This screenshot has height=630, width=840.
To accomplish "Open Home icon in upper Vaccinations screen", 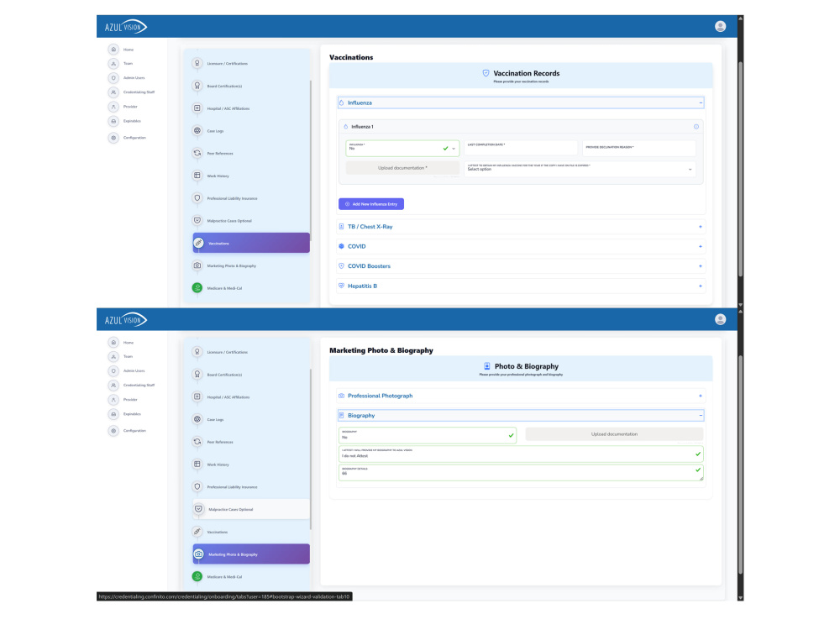I will click(113, 50).
